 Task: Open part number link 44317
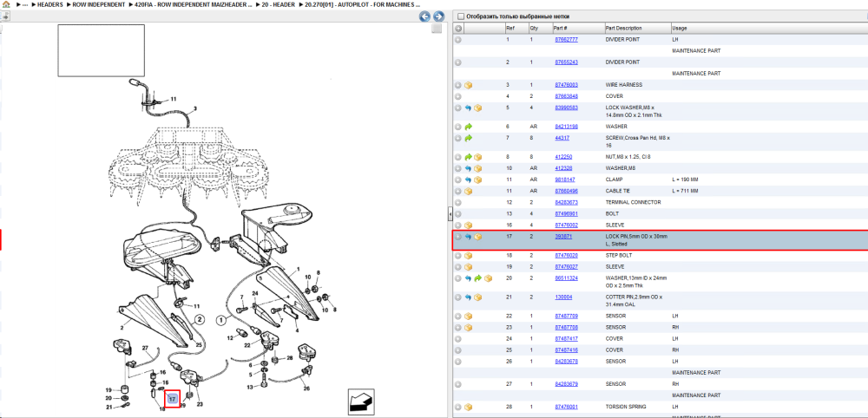(x=562, y=138)
